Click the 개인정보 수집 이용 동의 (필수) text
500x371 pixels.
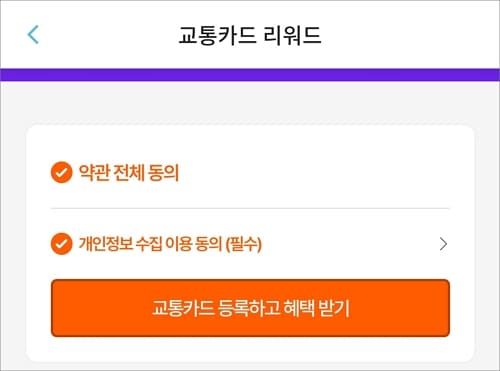[x=170, y=244]
